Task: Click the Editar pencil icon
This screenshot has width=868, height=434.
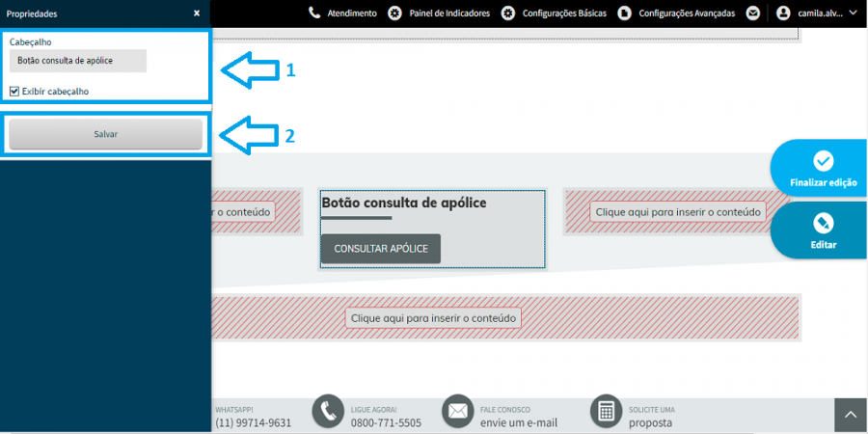Action: click(x=824, y=223)
